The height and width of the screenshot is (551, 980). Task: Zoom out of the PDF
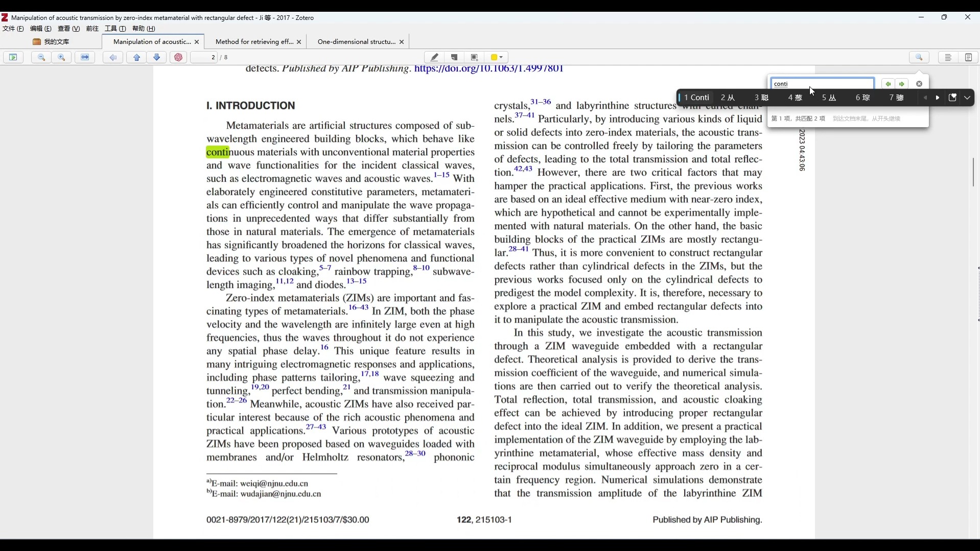click(x=41, y=57)
